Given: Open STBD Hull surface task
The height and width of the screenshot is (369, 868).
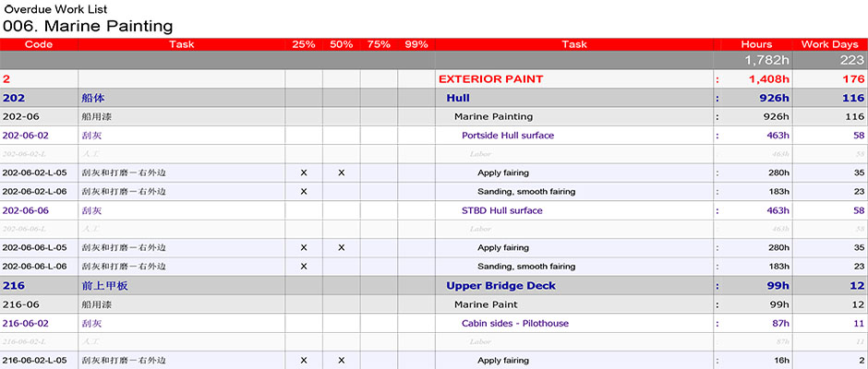Looking at the screenshot, I should pos(501,210).
